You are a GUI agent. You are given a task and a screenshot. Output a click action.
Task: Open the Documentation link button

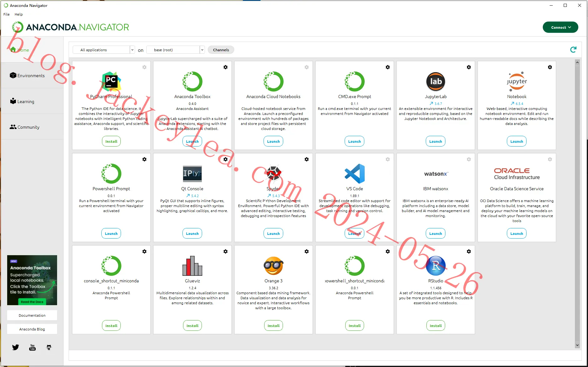[x=32, y=315]
